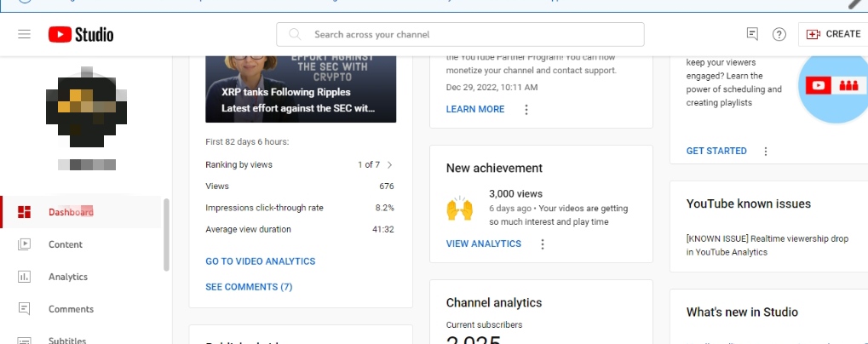This screenshot has width=868, height=344.
Task: Open the send feedback icon
Action: [752, 34]
